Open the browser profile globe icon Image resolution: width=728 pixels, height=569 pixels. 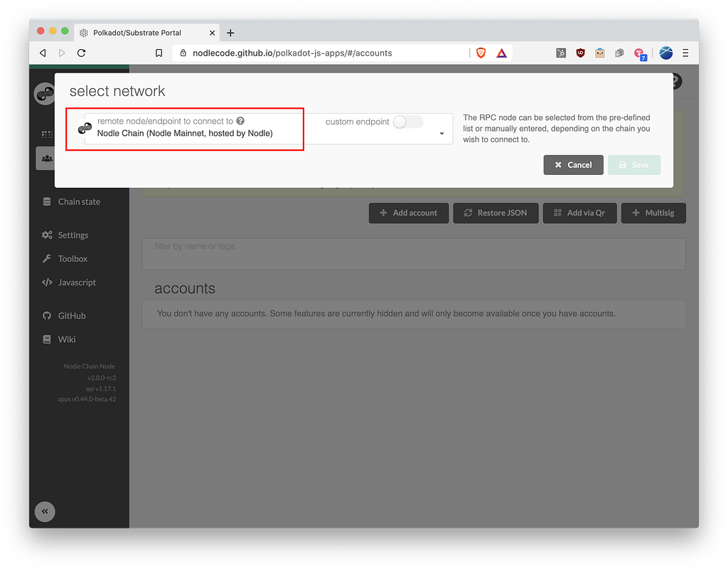[x=665, y=53]
